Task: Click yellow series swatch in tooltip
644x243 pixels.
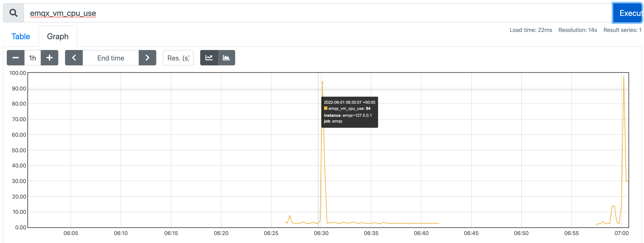Action: [x=326, y=108]
